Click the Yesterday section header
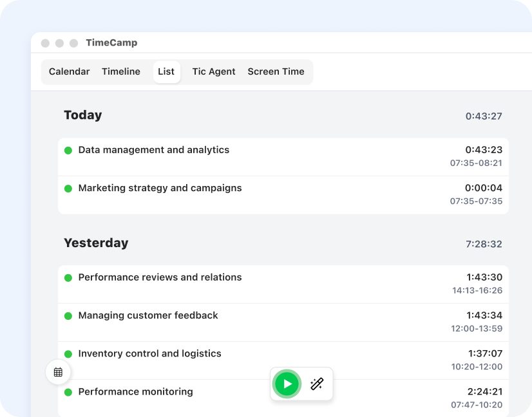532x417 pixels. (96, 243)
